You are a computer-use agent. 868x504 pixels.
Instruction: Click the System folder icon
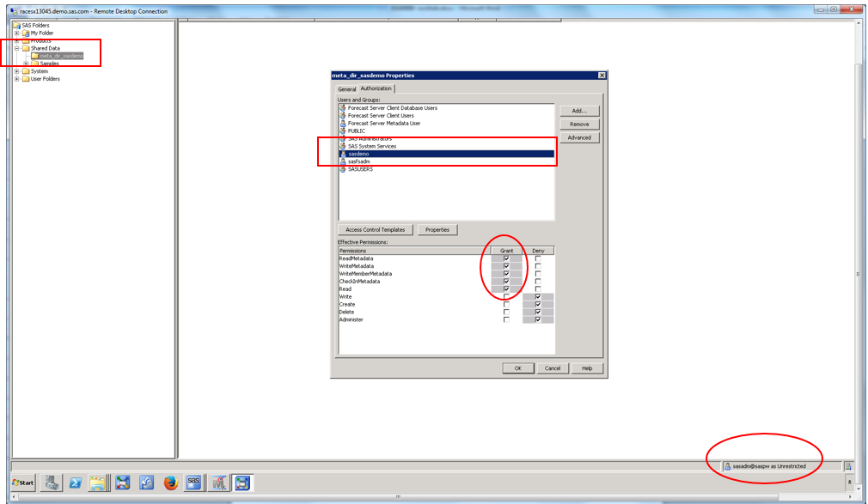[x=26, y=71]
